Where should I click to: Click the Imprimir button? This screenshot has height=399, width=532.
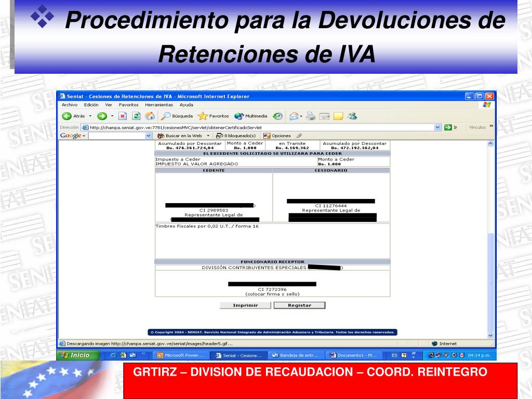tap(245, 305)
